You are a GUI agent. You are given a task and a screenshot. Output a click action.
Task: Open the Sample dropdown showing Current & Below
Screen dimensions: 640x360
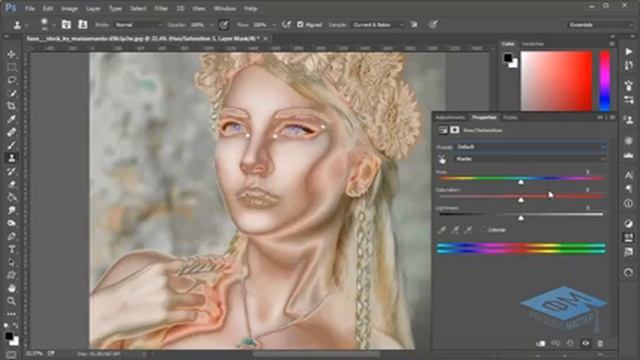378,25
